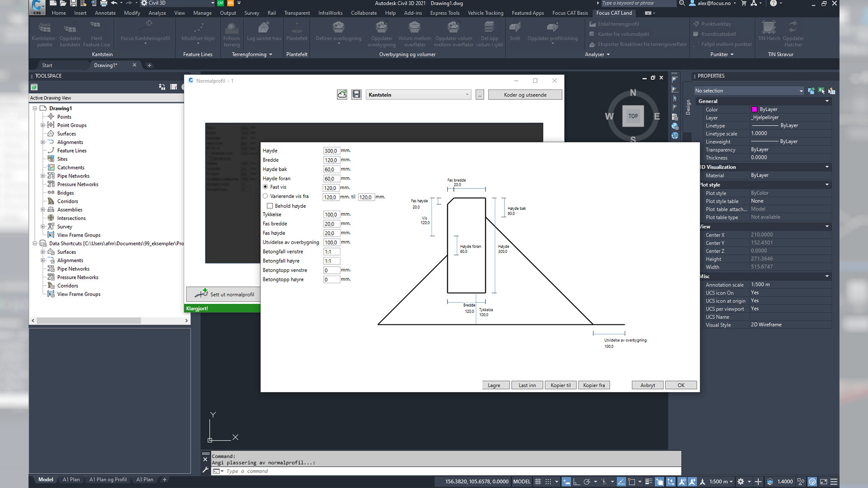Screen dimensions: 868x488
Task: Collapse the Drawing1 tree node
Action: point(35,108)
